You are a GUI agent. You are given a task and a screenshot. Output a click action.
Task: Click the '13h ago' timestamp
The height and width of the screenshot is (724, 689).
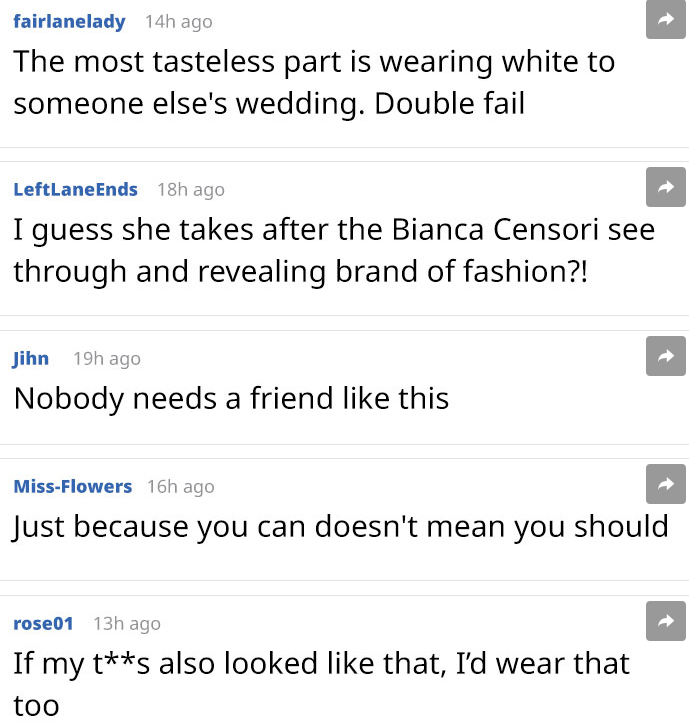127,623
